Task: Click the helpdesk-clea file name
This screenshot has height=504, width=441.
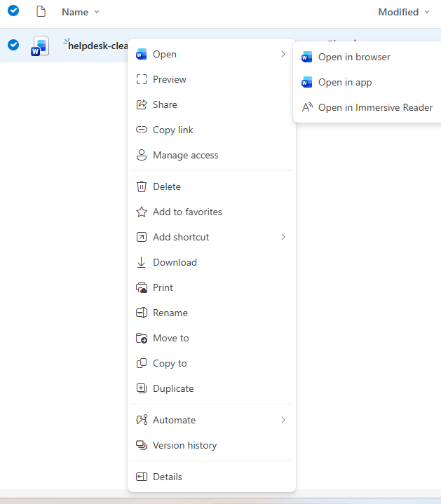Action: pyautogui.click(x=97, y=46)
